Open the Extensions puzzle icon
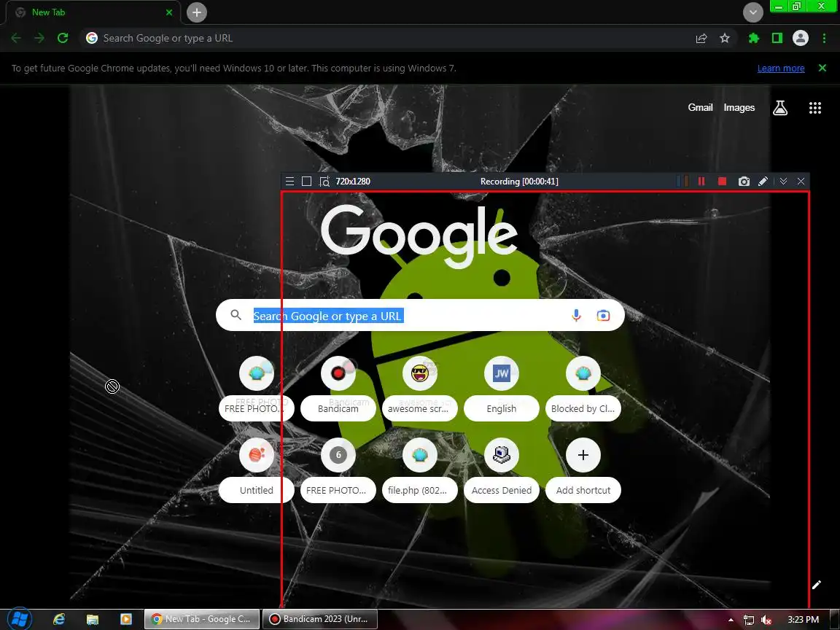 pos(754,38)
